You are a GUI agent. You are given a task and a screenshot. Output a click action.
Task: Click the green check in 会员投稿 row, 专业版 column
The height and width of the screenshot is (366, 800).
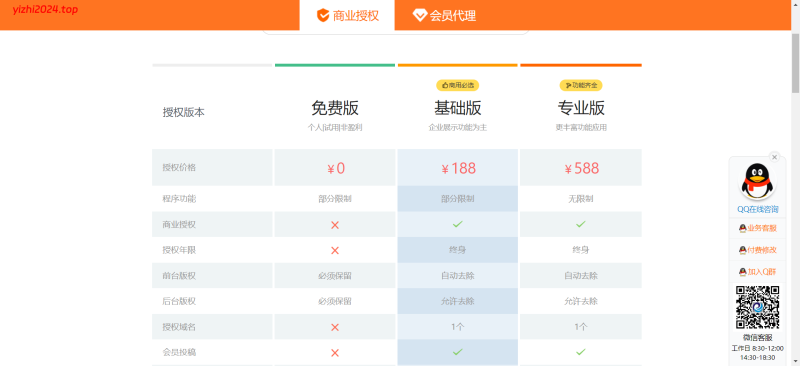(x=581, y=352)
